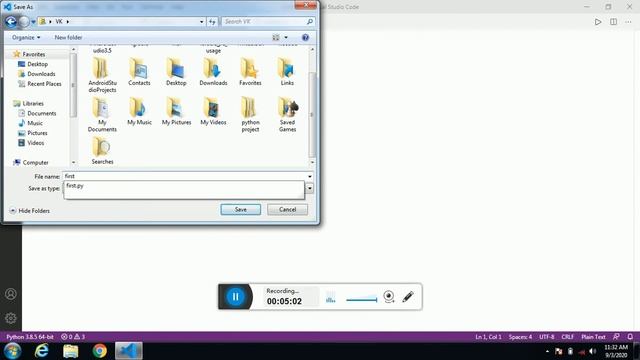Open Manage gear in VS Code activity bar
This screenshot has width=640, height=360.
pos(11,318)
